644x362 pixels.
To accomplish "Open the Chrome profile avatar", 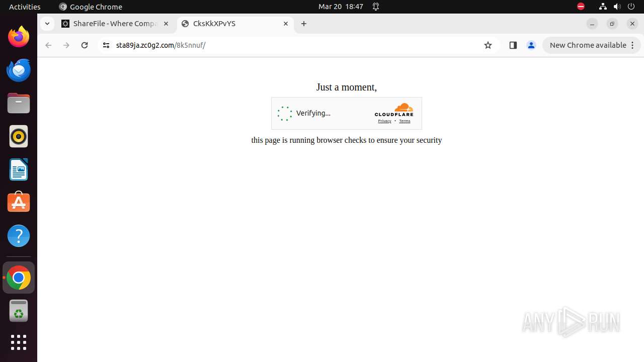I will click(531, 45).
